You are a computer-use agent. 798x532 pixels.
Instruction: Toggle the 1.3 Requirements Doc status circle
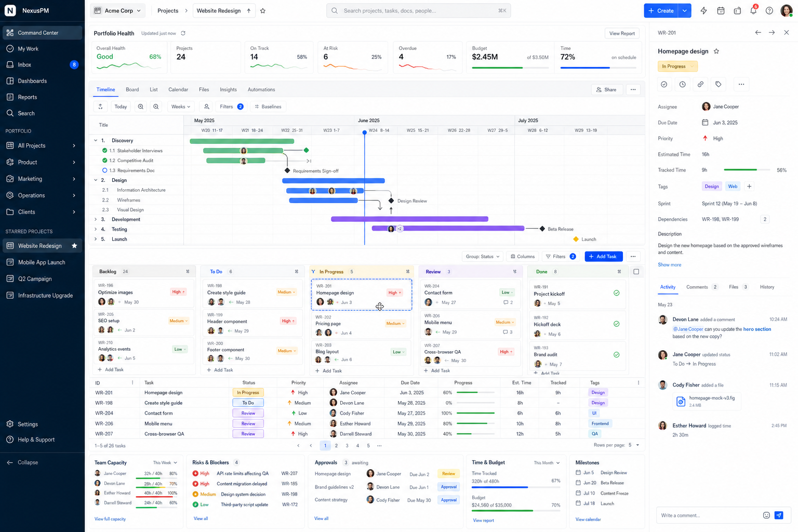pos(104,170)
